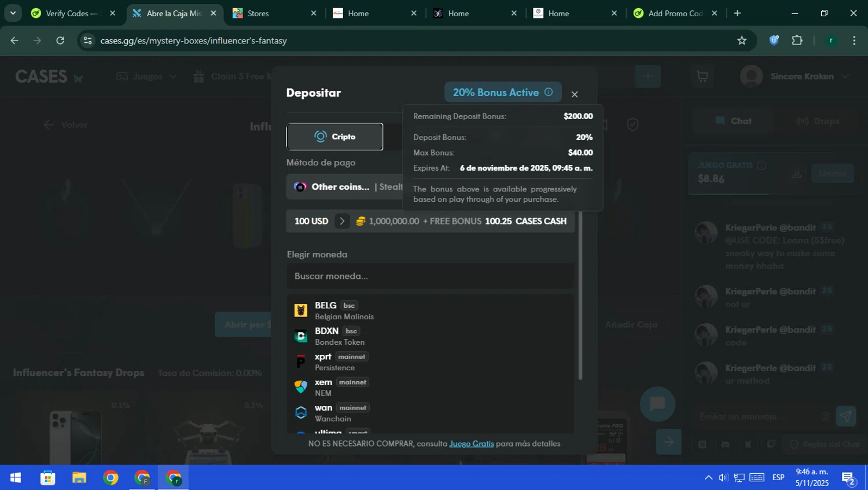The height and width of the screenshot is (490, 868).
Task: Click the drone item thumbnail in drops
Action: pos(207,440)
